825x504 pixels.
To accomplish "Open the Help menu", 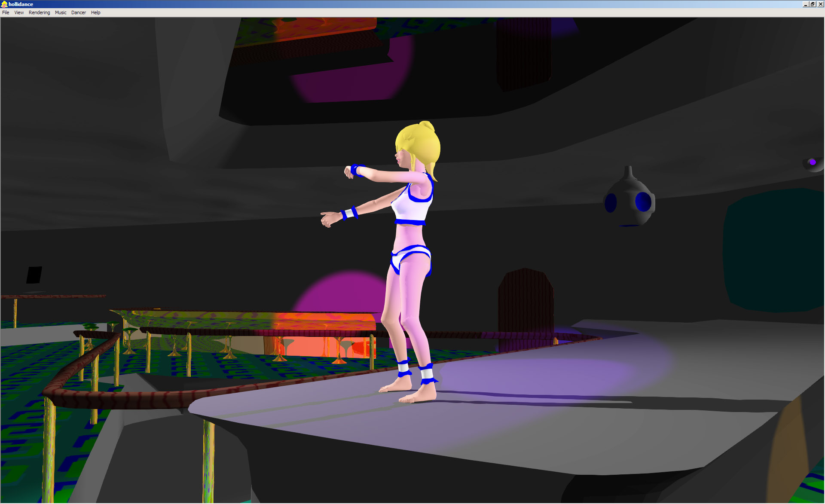I will click(x=95, y=12).
